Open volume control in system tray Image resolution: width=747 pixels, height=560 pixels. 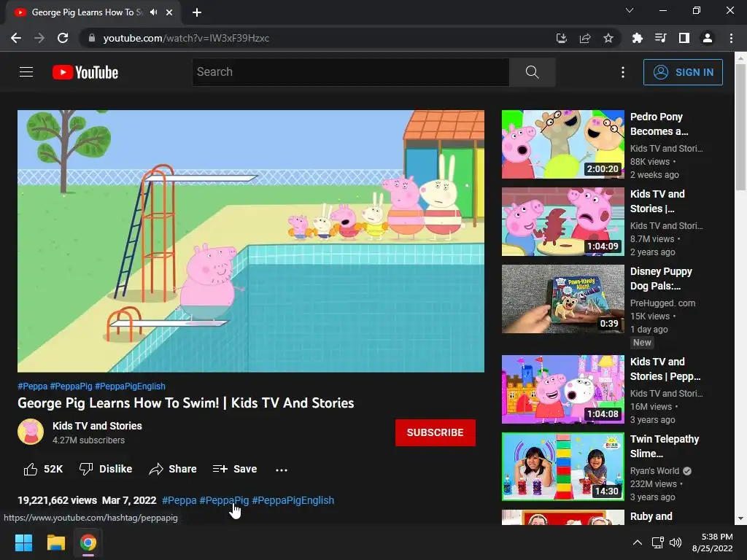click(x=676, y=542)
